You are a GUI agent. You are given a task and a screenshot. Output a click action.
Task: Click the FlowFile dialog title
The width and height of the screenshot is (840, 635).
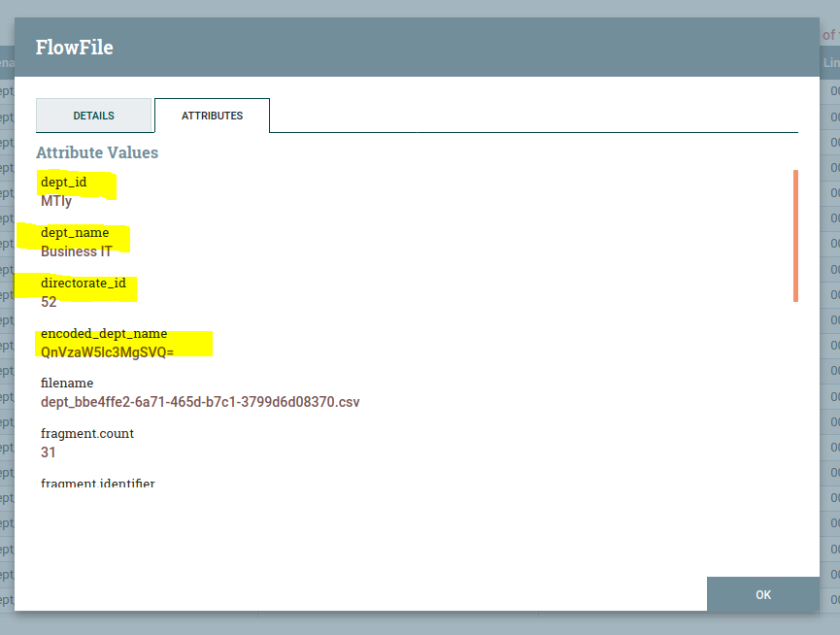tap(75, 47)
